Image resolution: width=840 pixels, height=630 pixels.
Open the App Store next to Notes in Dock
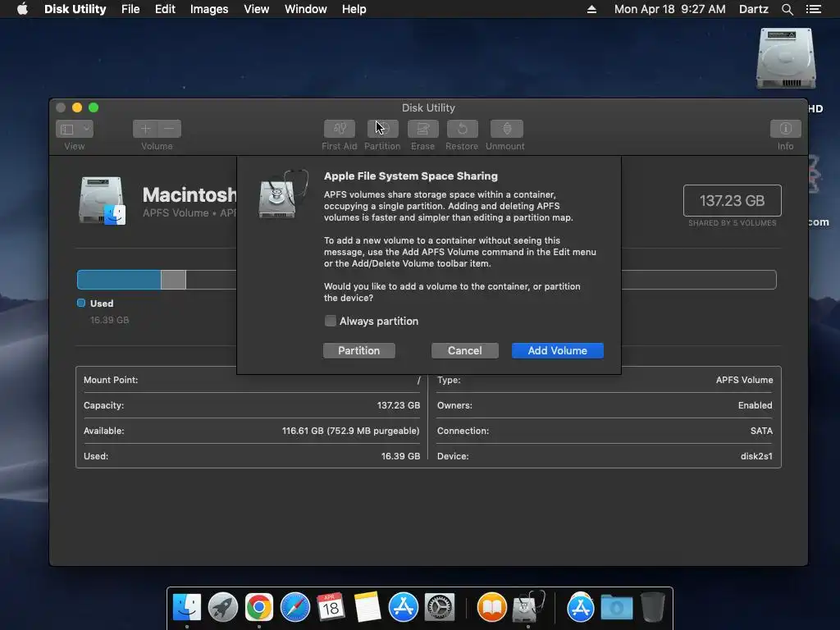click(403, 608)
